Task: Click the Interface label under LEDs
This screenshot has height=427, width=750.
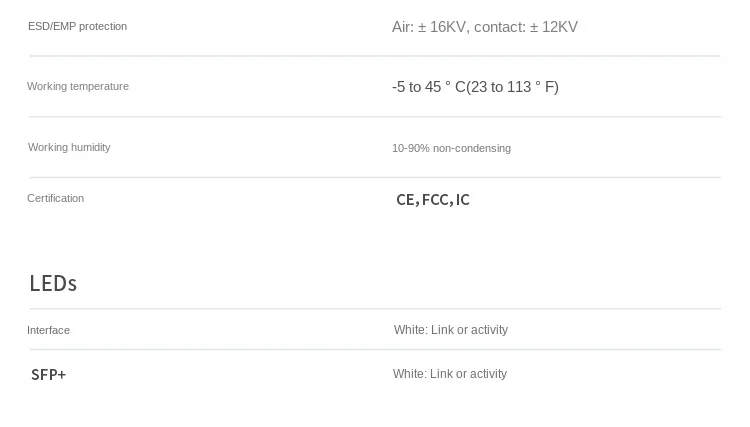Action: pyautogui.click(x=48, y=330)
